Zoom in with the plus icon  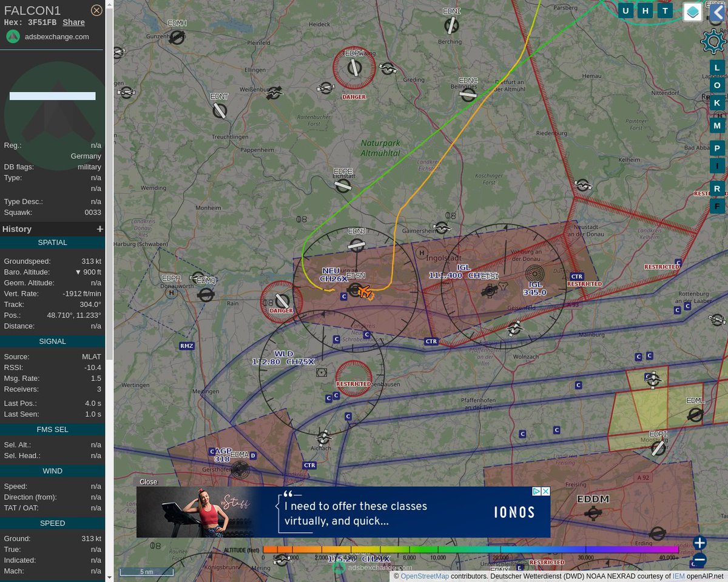tap(699, 543)
